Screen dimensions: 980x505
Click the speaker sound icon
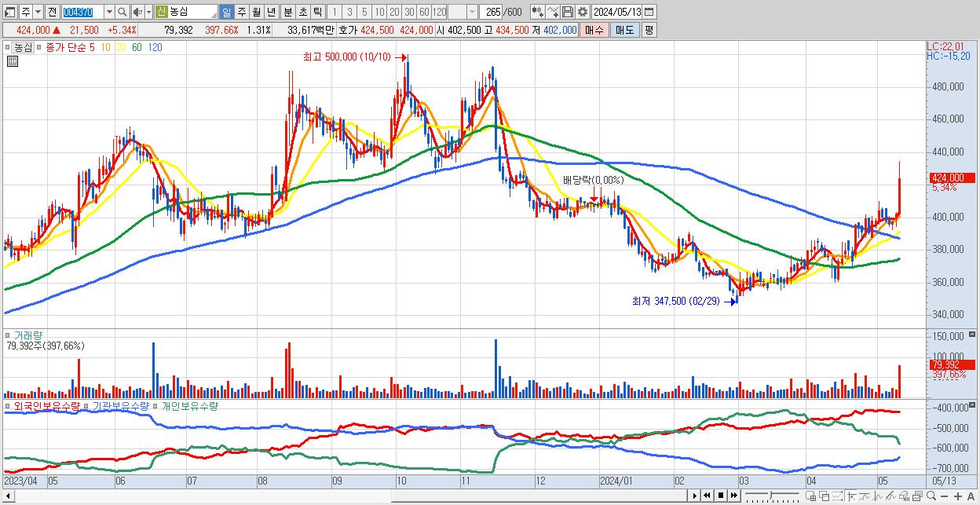pos(137,12)
